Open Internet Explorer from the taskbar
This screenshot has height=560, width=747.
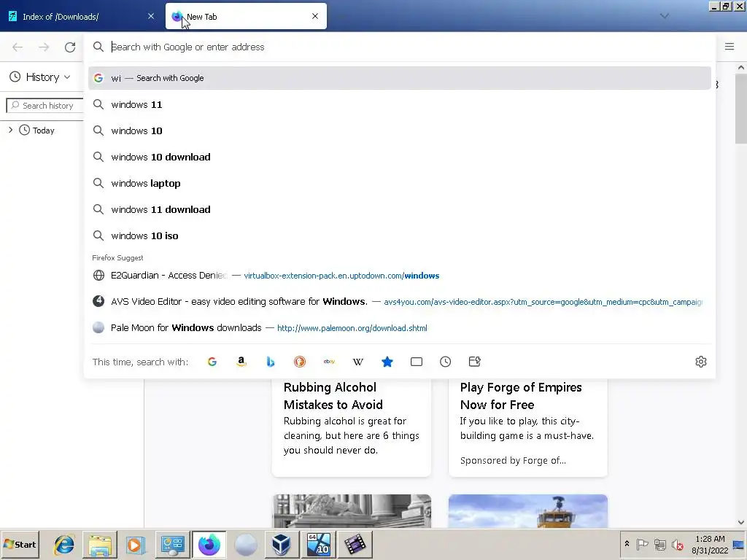(x=64, y=545)
